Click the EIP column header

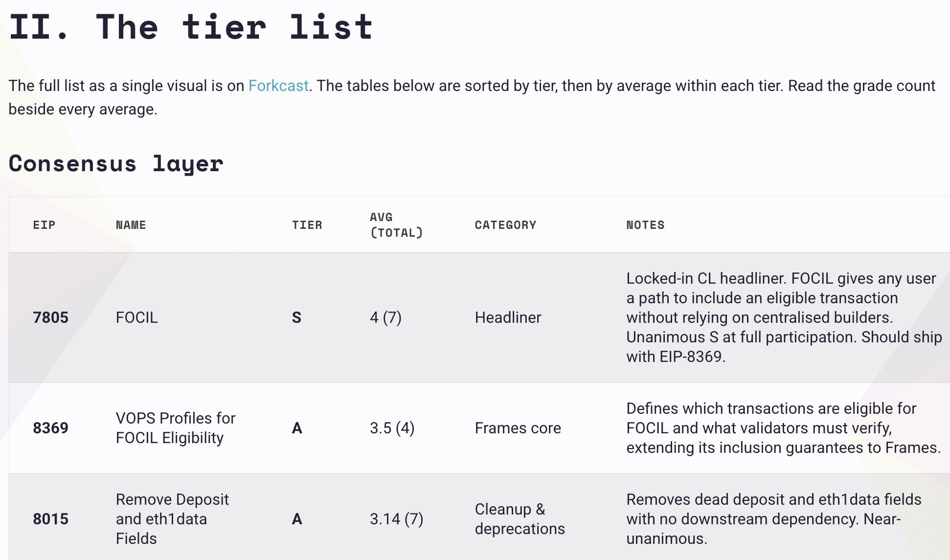point(44,225)
